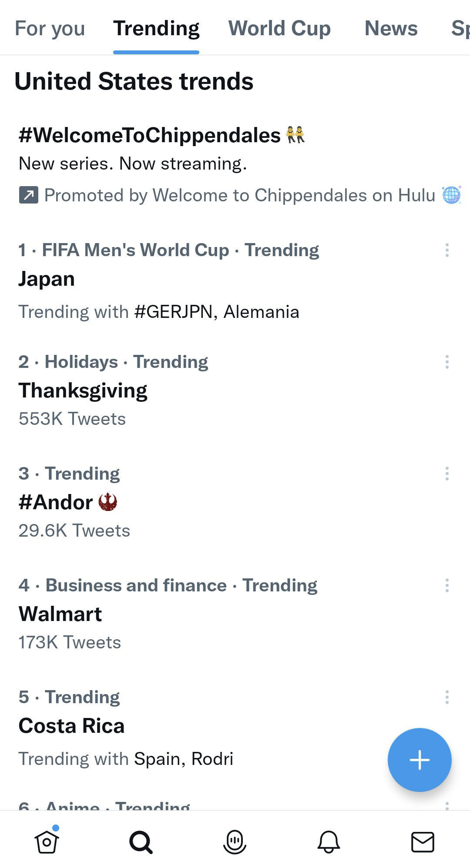Open more options for Walmart trend
The width and height of the screenshot is (470, 868).
(447, 585)
